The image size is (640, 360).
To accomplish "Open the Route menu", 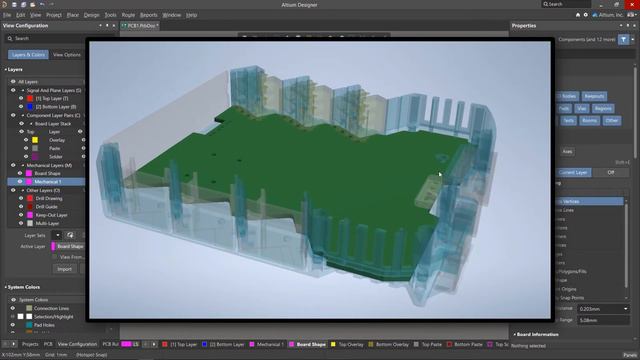I will coord(128,15).
